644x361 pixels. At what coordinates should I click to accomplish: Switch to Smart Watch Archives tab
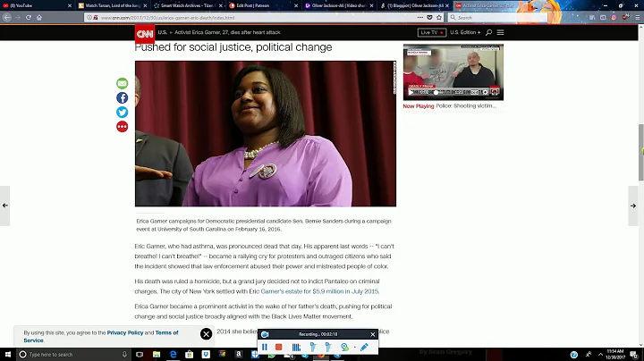[x=185, y=5]
